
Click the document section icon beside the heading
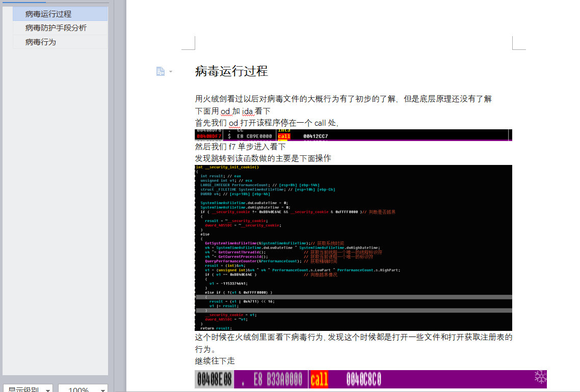pos(160,71)
